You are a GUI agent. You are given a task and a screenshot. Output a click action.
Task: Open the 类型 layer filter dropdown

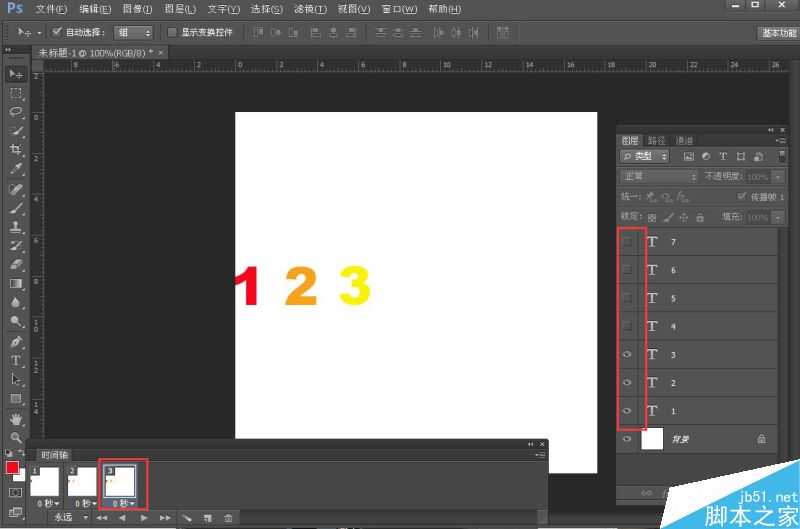coord(644,157)
